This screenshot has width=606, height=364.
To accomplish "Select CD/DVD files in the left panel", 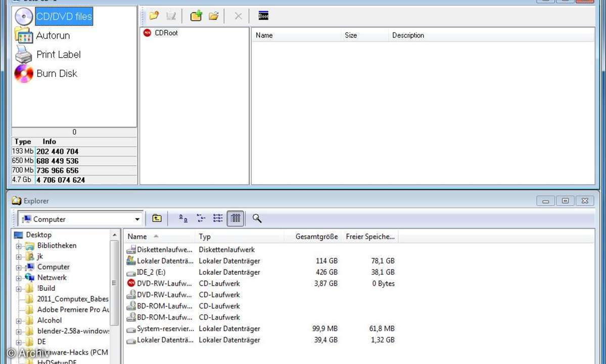I will (64, 17).
